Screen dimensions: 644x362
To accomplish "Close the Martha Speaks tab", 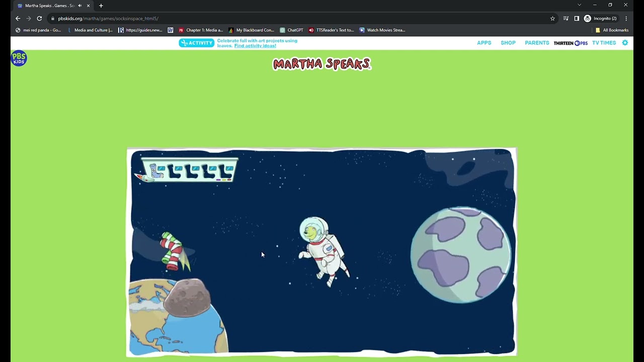I will [x=88, y=6].
